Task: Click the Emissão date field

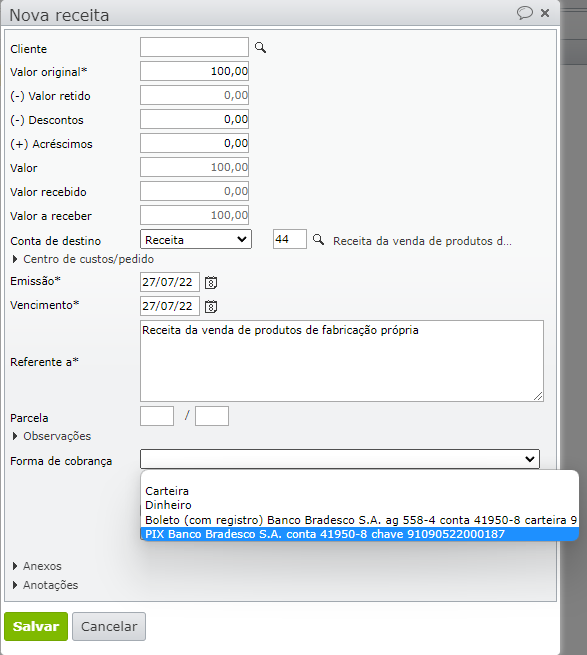Action: tap(170, 282)
